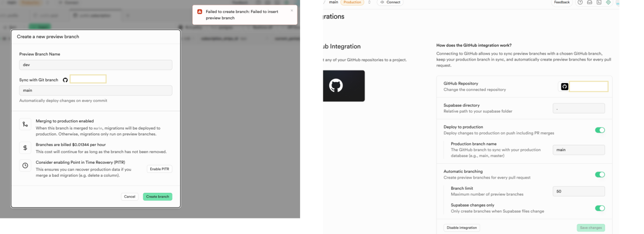This screenshot has width=644, height=234.
Task: Click 'Preview Branch Name' label
Action: [40, 54]
